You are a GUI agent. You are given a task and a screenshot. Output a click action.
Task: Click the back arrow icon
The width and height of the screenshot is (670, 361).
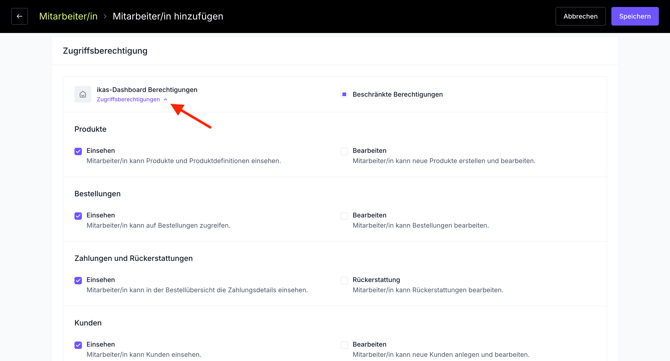tap(19, 17)
